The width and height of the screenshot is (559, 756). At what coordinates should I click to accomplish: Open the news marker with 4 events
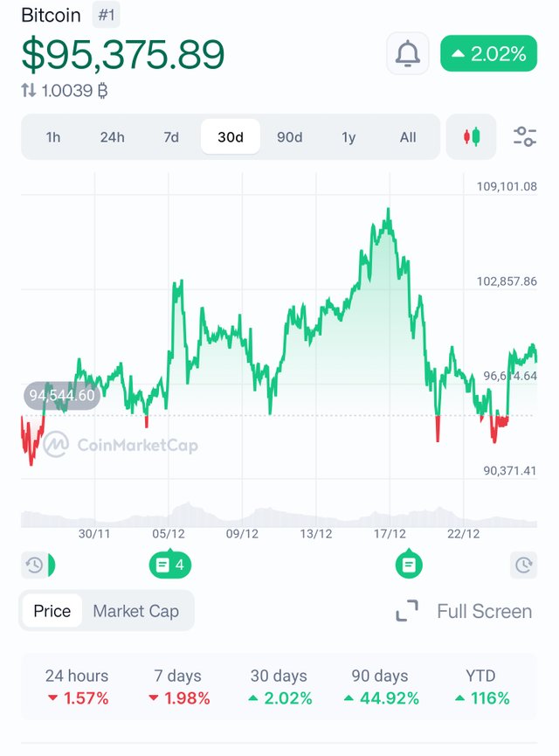pos(169,565)
